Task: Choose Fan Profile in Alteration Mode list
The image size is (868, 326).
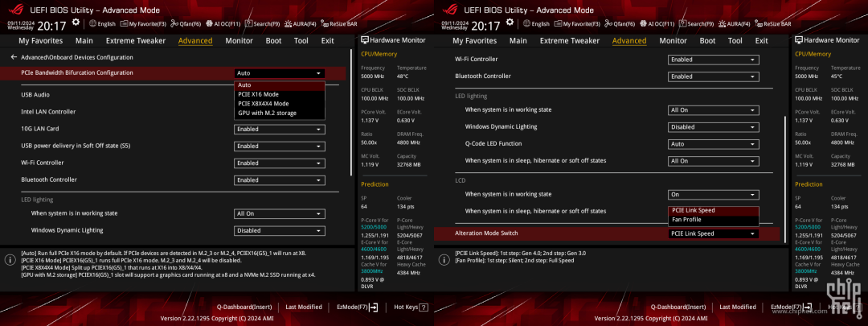Action: point(714,220)
